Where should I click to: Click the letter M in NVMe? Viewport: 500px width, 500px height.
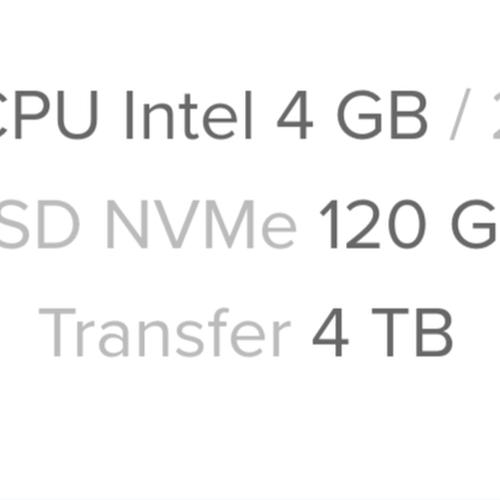(230, 225)
